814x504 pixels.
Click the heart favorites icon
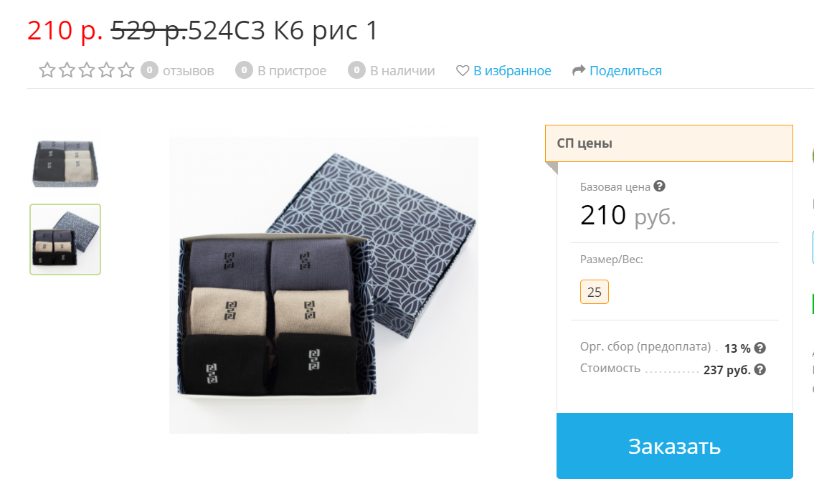click(463, 70)
